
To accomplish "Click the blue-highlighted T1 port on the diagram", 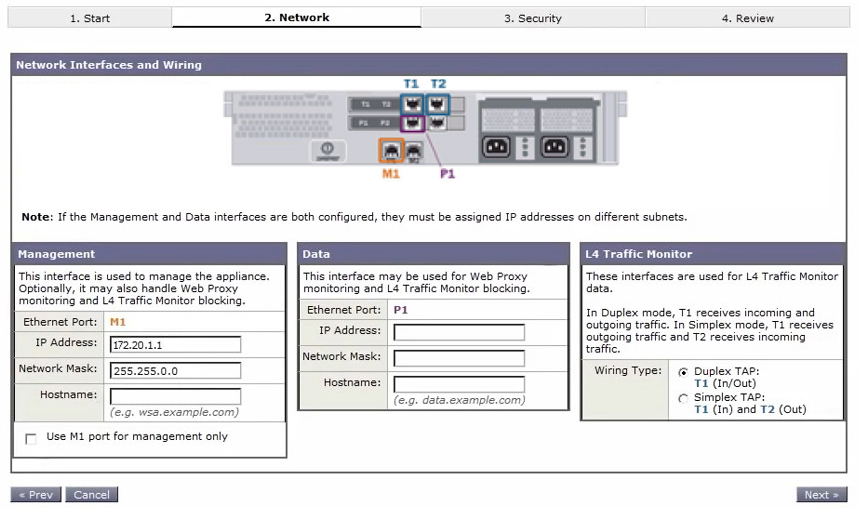I will point(412,103).
